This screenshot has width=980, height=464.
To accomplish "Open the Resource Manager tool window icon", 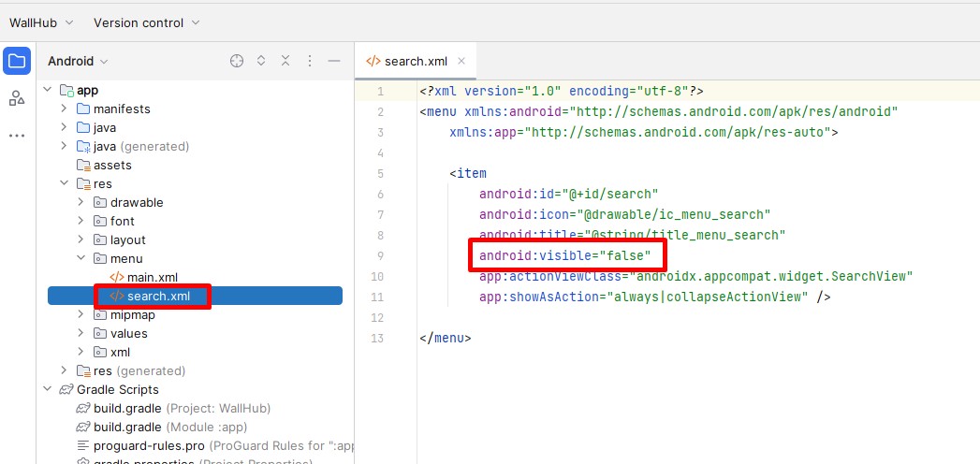I will click(17, 98).
